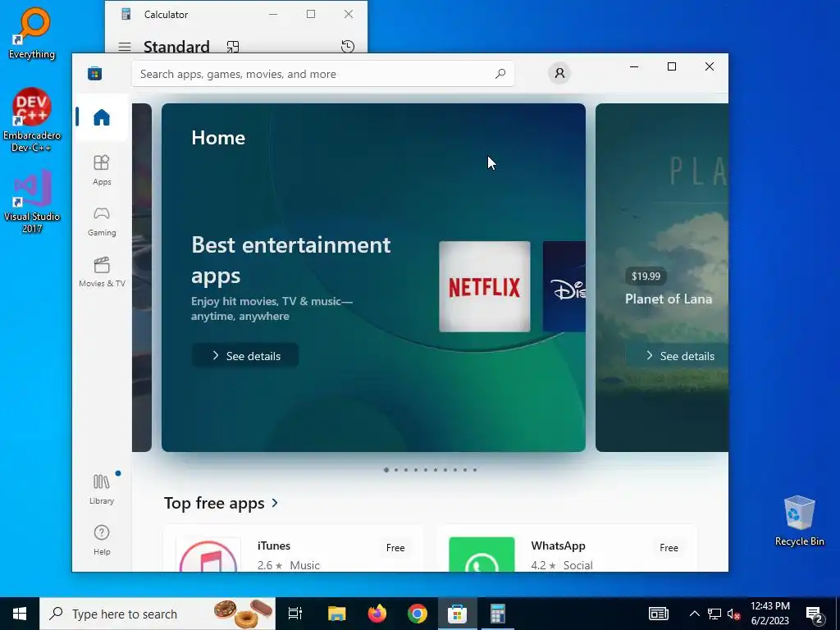This screenshot has height=630, width=840.
Task: Show hidden system tray icons
Action: (x=694, y=614)
